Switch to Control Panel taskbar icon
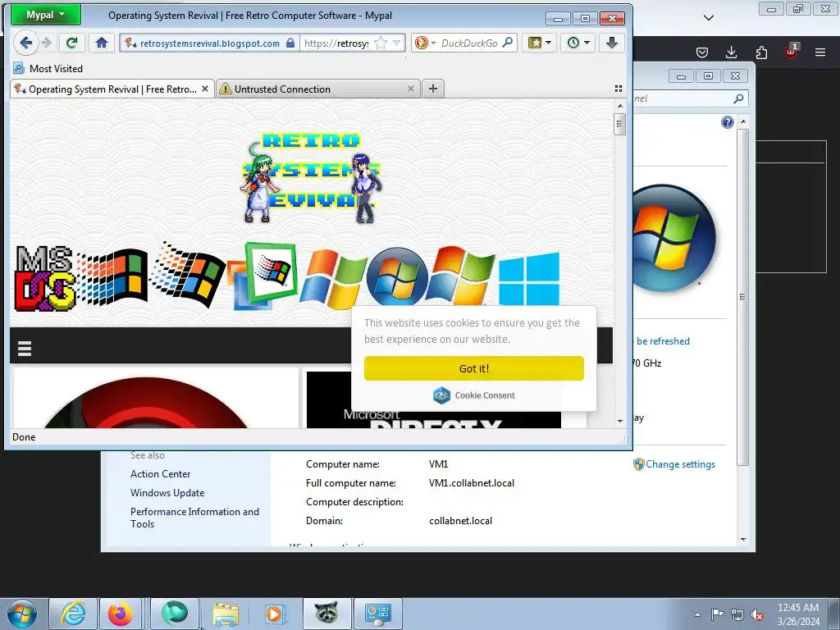Screen dimensions: 840x630 (x=377, y=614)
